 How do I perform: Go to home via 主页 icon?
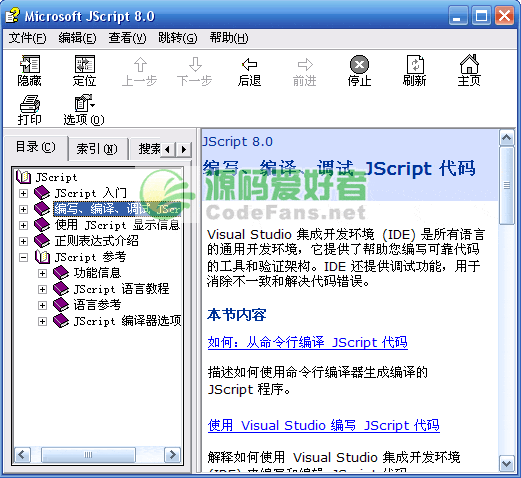pos(469,64)
